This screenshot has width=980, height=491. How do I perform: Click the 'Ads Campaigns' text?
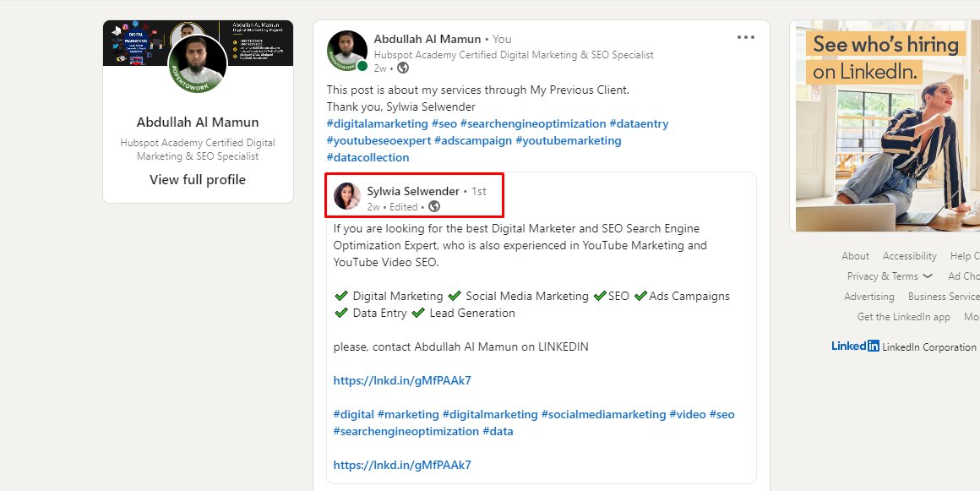689,296
